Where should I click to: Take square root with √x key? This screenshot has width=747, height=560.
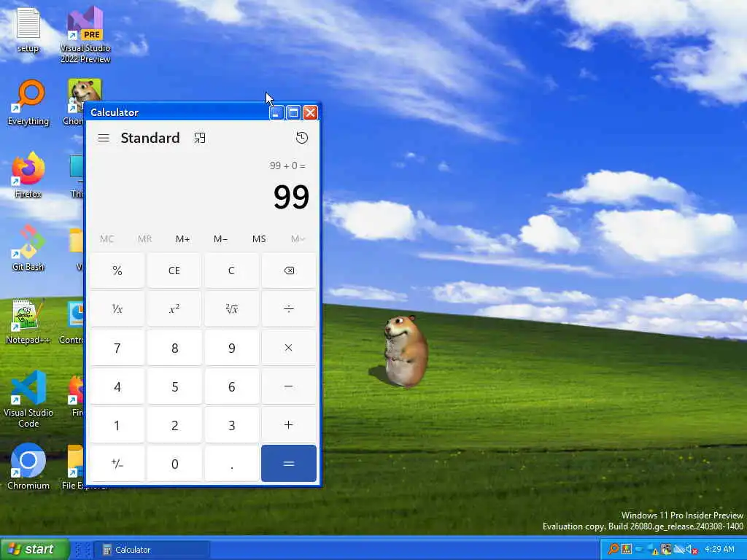coord(231,309)
